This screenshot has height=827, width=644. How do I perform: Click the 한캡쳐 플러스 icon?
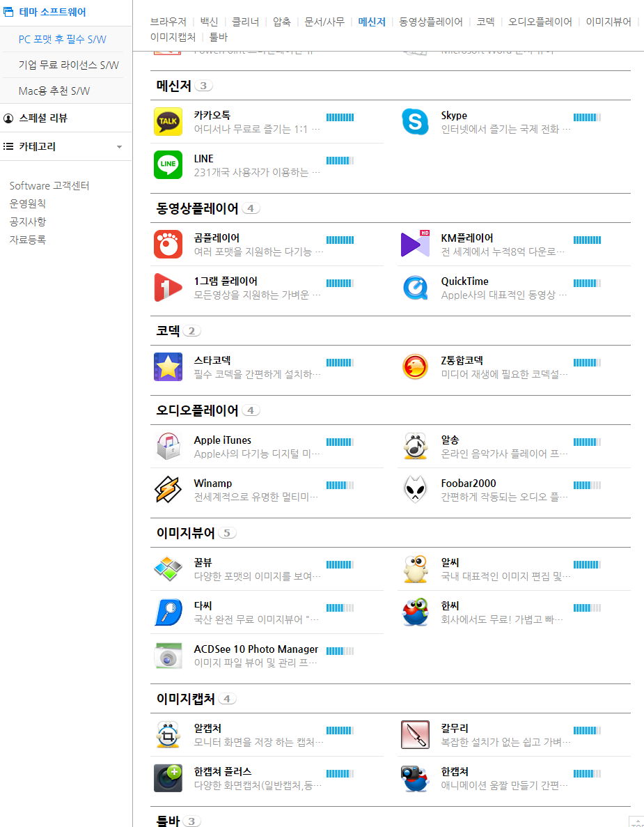tap(168, 778)
